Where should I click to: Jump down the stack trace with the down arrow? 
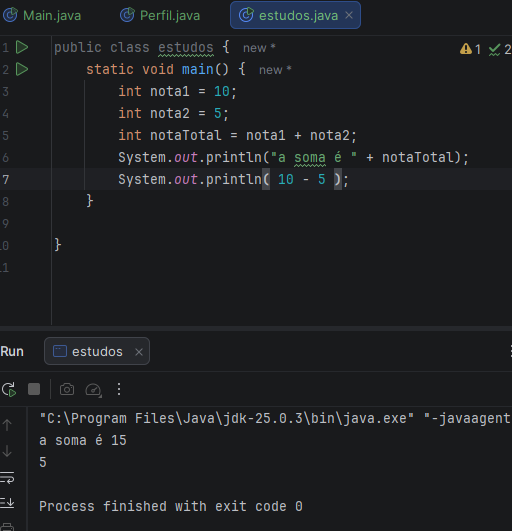(7, 451)
